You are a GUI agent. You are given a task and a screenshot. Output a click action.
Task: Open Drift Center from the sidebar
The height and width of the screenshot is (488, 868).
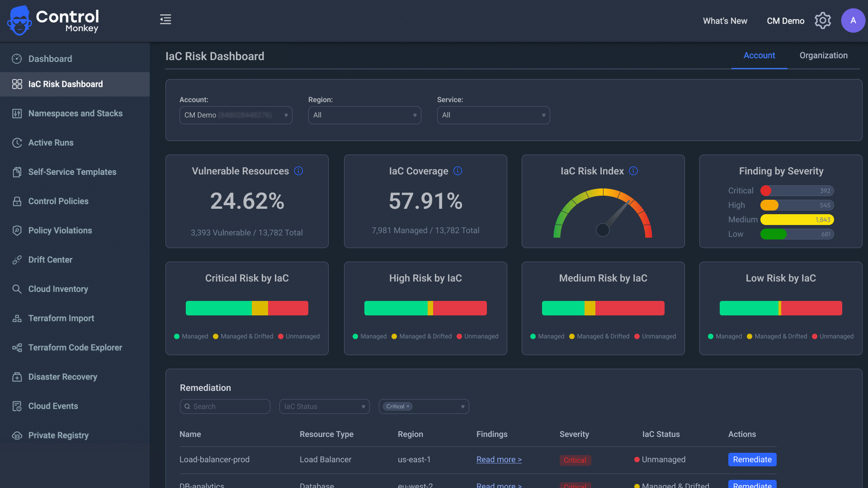coord(75,260)
